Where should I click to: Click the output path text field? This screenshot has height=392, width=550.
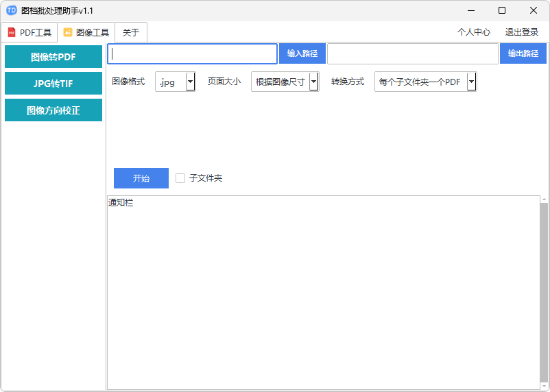point(412,53)
